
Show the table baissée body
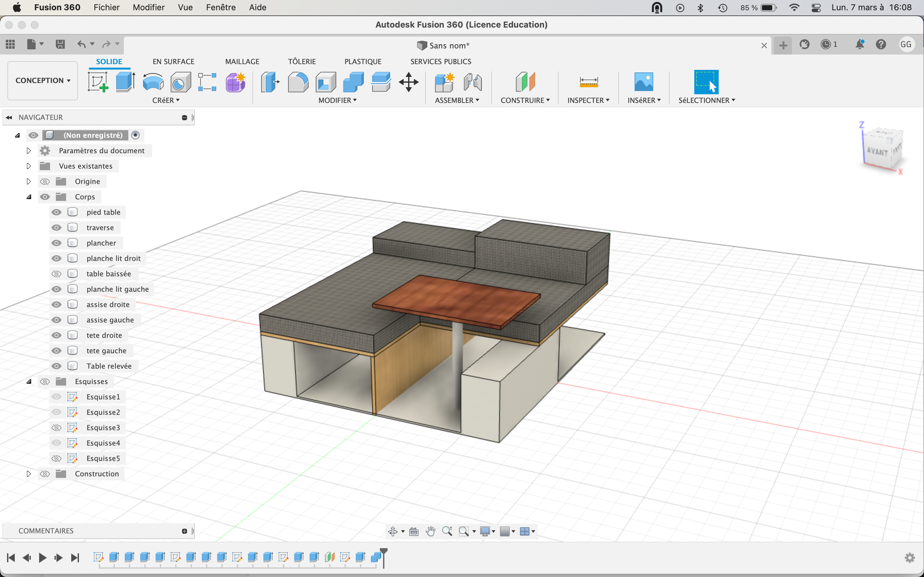pyautogui.click(x=56, y=274)
